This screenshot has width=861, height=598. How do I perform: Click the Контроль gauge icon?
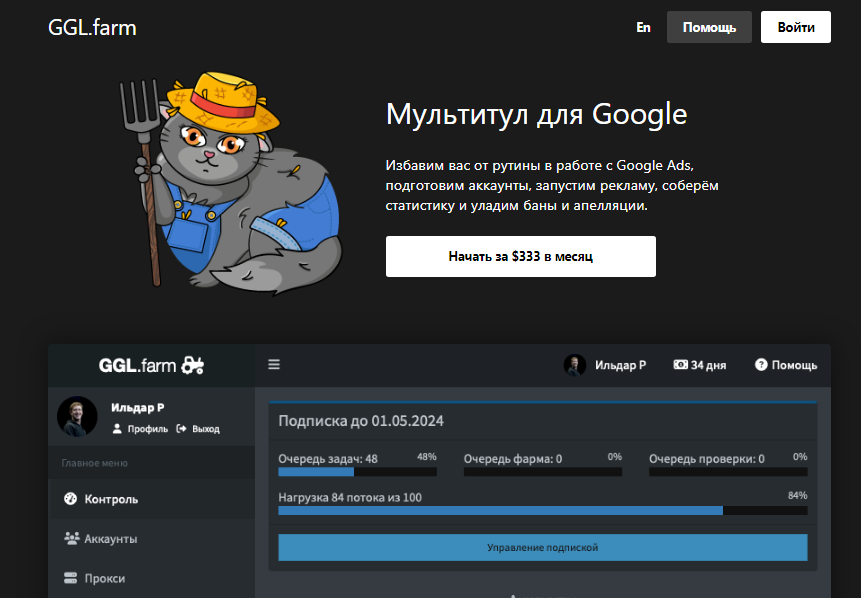(70, 499)
